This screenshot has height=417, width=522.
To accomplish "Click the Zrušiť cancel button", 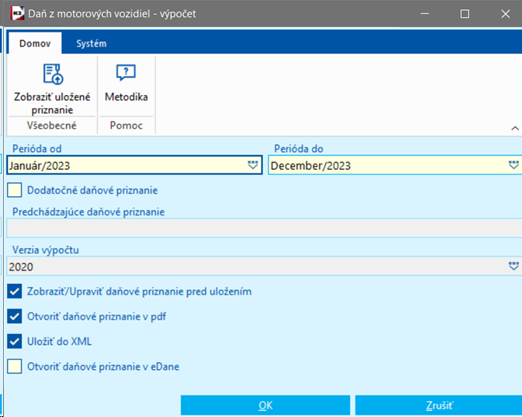I will click(x=439, y=405).
